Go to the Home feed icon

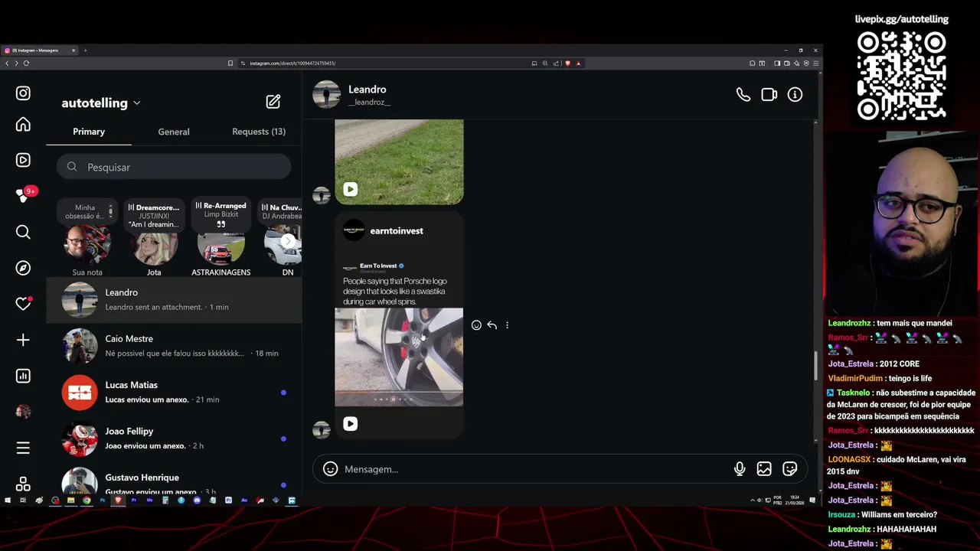click(x=23, y=124)
